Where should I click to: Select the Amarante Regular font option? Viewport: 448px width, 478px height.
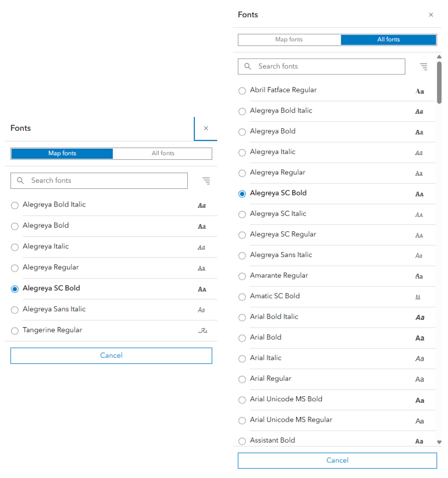pyautogui.click(x=242, y=276)
